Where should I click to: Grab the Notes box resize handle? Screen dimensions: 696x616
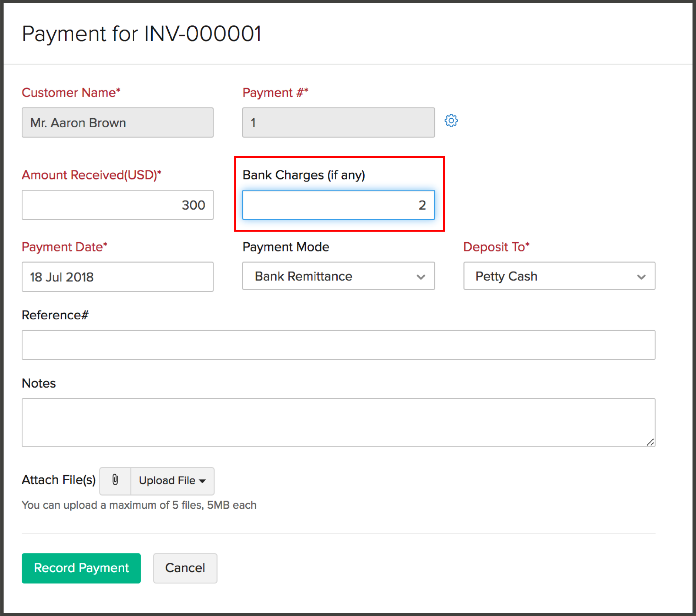[x=650, y=442]
